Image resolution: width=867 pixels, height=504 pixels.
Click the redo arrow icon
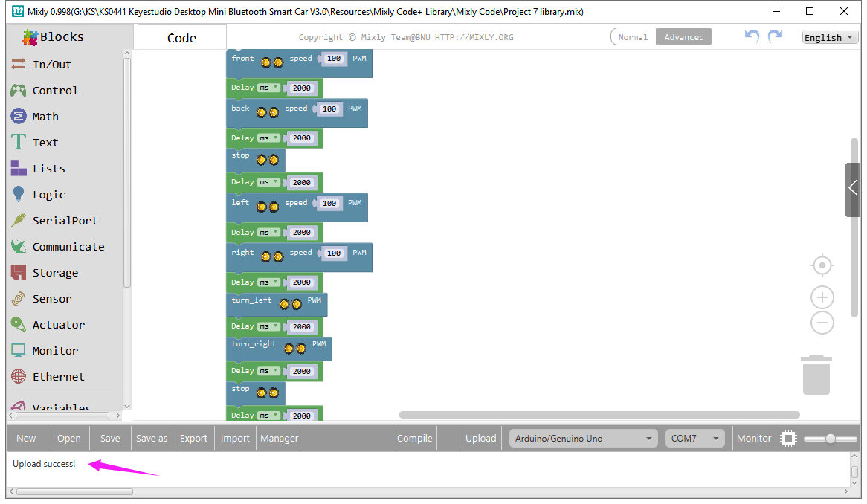click(776, 36)
